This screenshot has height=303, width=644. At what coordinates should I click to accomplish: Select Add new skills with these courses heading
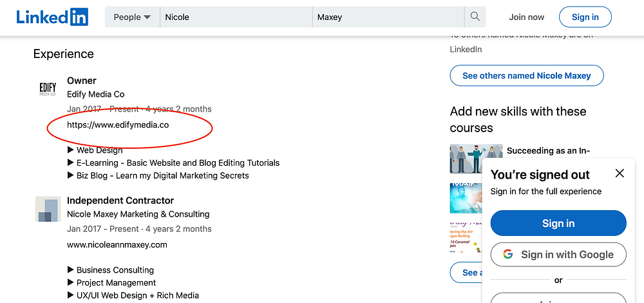518,119
